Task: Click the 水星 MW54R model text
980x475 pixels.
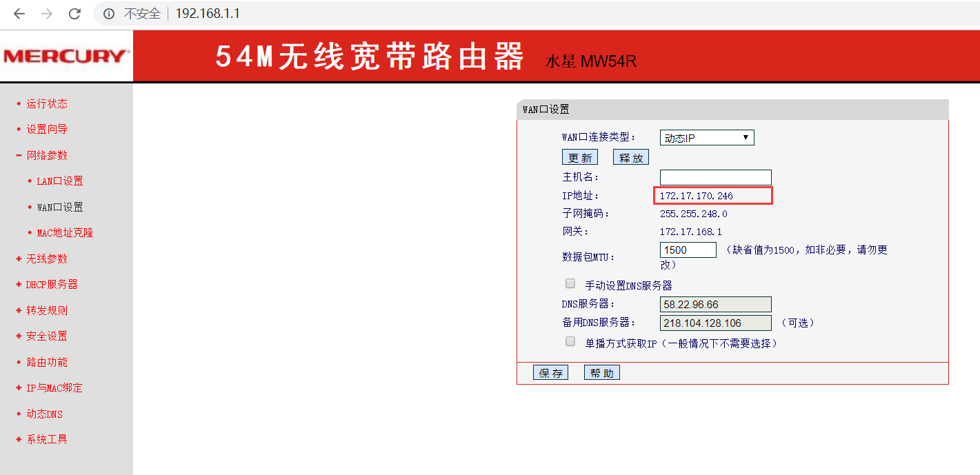Action: point(591,61)
